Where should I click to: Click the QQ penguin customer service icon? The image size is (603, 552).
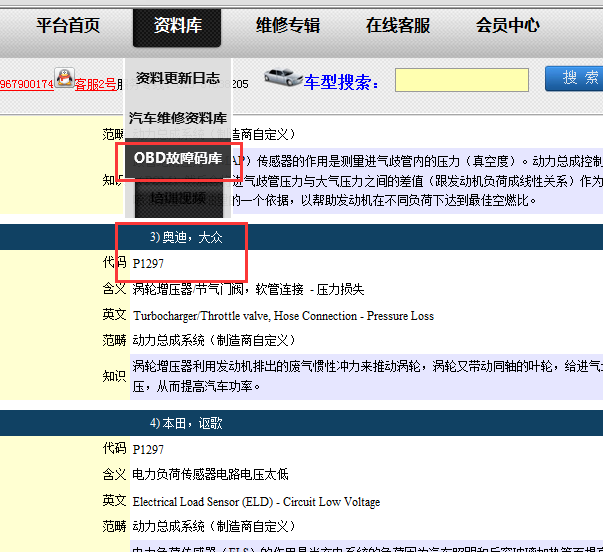point(64,78)
